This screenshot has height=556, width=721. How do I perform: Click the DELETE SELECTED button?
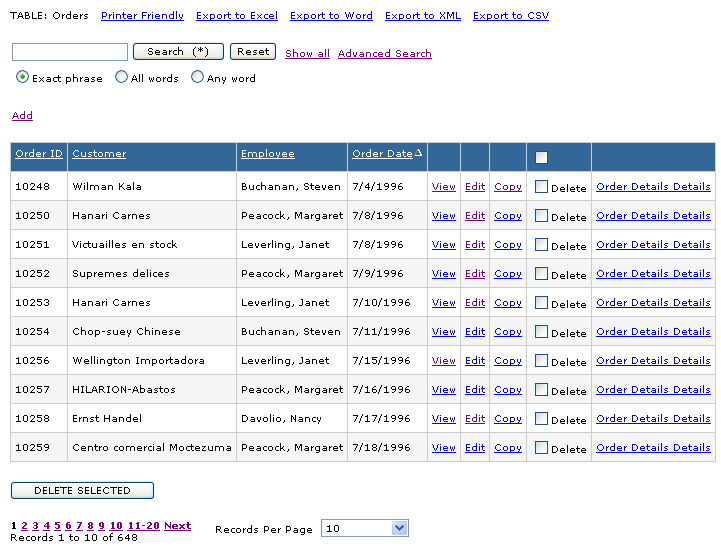pos(82,490)
